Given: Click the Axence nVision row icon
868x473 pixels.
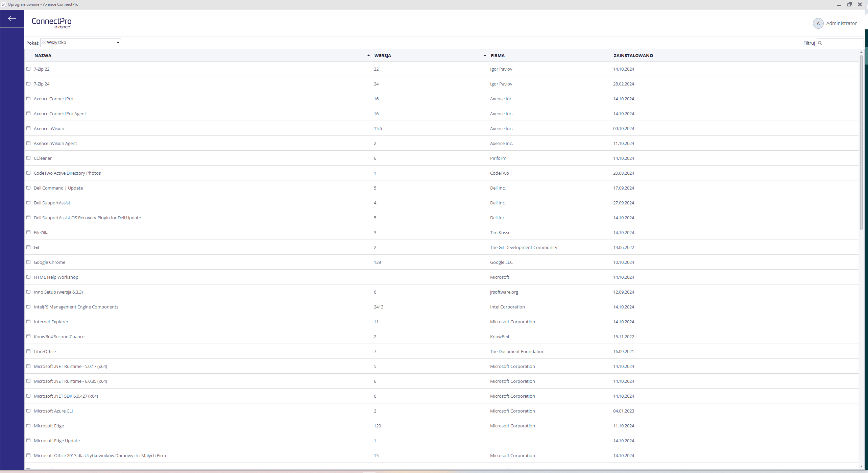Looking at the screenshot, I should pyautogui.click(x=28, y=128).
